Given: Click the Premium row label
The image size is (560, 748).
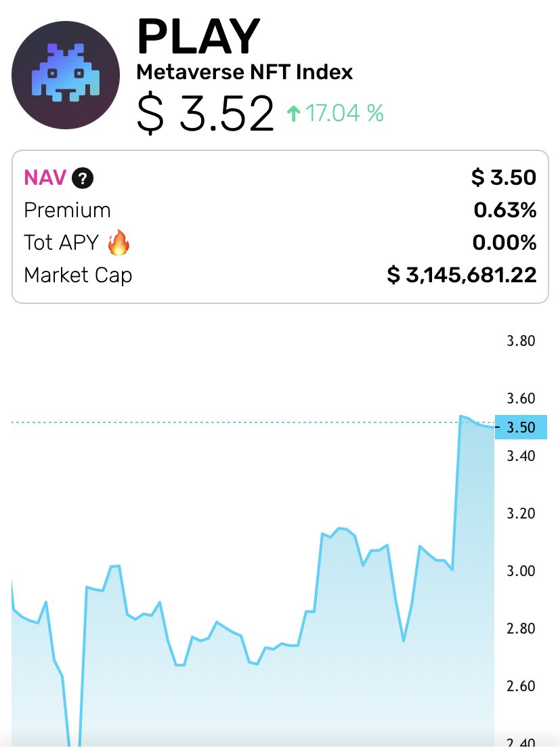Looking at the screenshot, I should click(x=67, y=211).
